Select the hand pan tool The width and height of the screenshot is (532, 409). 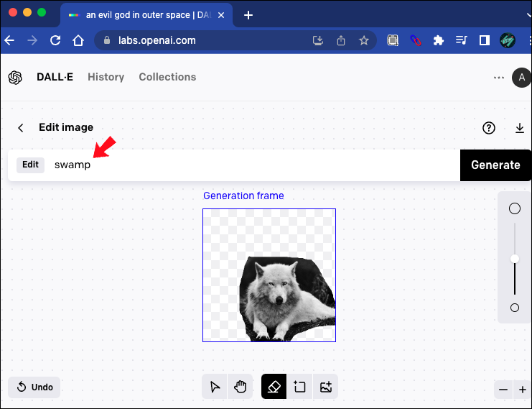(240, 387)
